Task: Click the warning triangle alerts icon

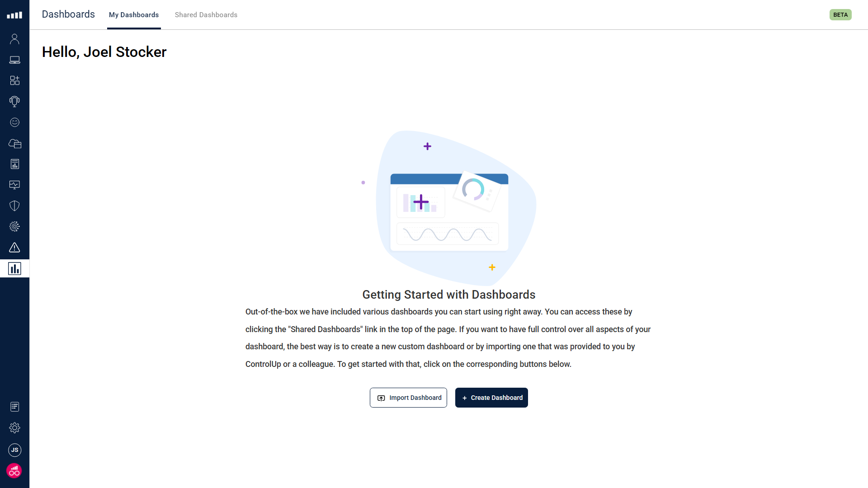Action: coord(14,248)
